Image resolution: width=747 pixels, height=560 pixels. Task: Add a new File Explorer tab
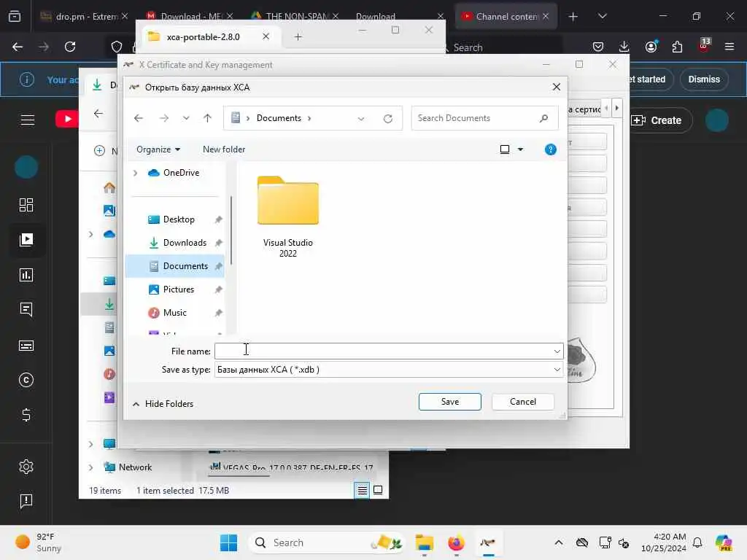pyautogui.click(x=298, y=36)
